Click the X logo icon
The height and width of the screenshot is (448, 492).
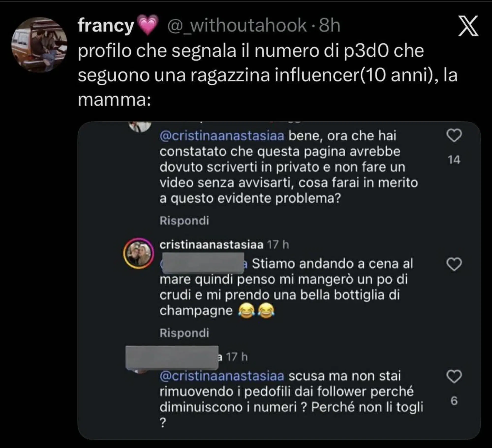pos(468,26)
